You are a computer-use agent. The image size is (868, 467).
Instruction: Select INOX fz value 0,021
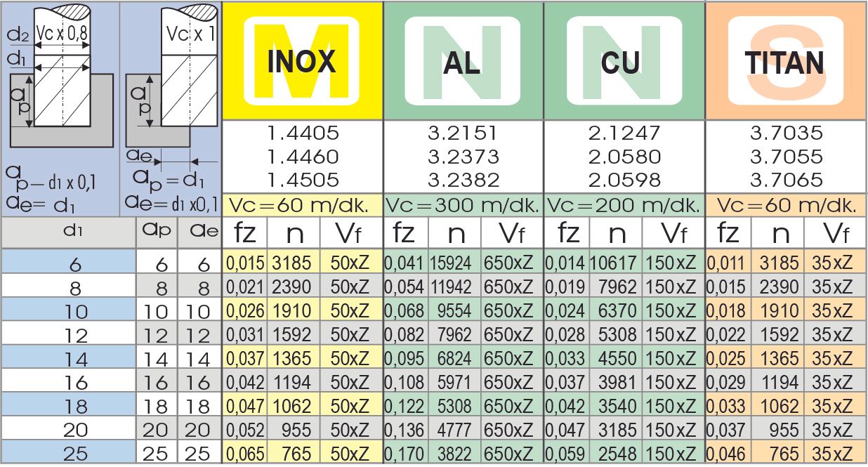point(244,287)
